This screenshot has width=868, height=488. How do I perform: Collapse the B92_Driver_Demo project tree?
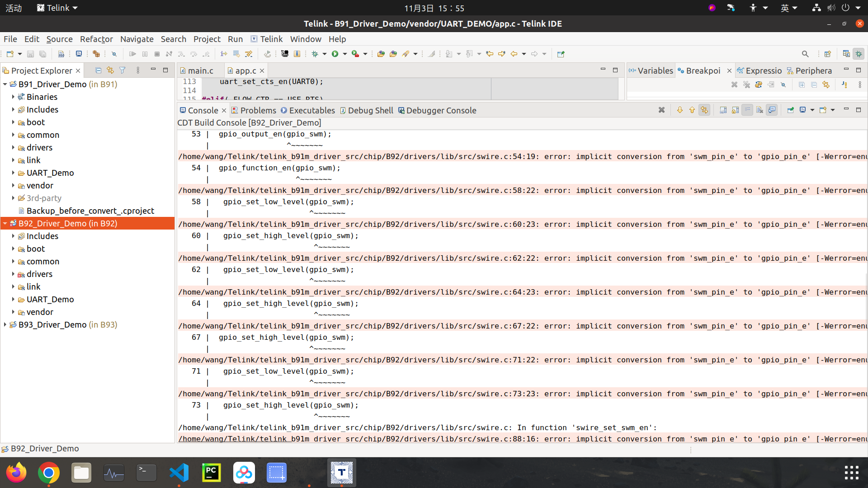[x=5, y=223]
